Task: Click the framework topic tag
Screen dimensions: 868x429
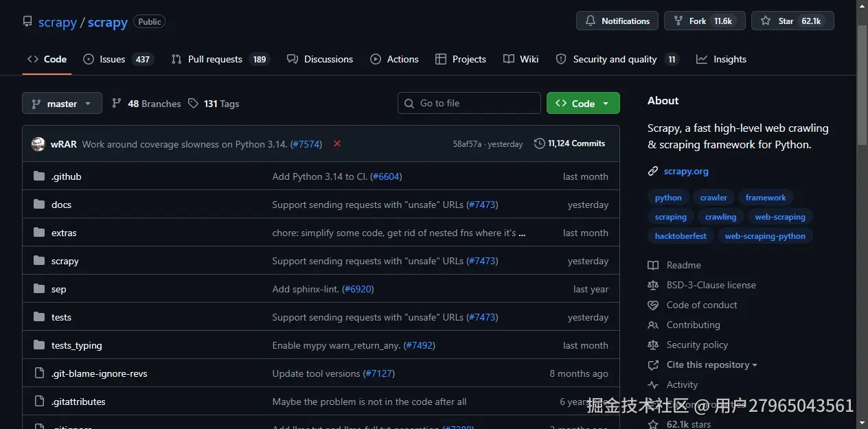Action: tap(766, 198)
